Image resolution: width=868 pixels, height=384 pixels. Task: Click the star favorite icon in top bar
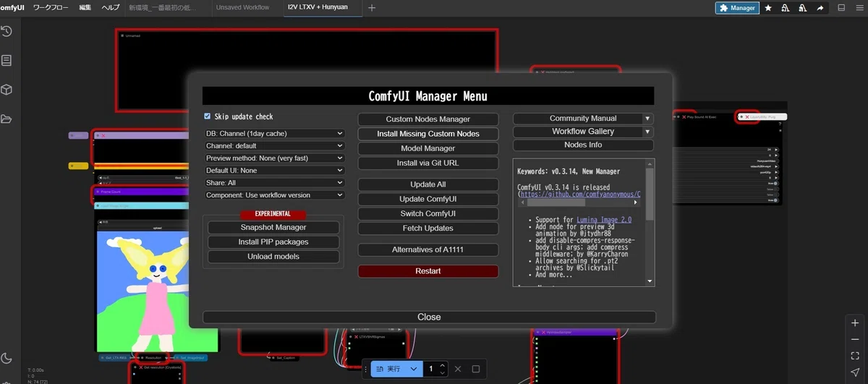click(768, 8)
